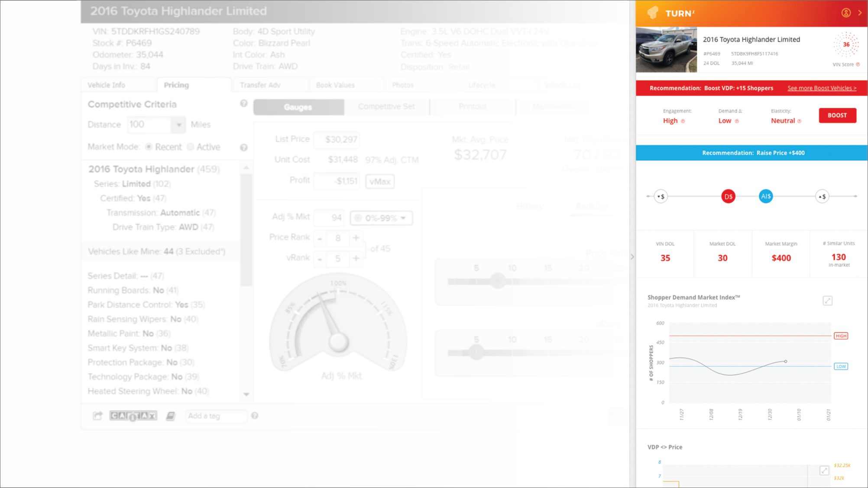Click the TURN logo icon
Screen dimensions: 868x488
point(653,13)
